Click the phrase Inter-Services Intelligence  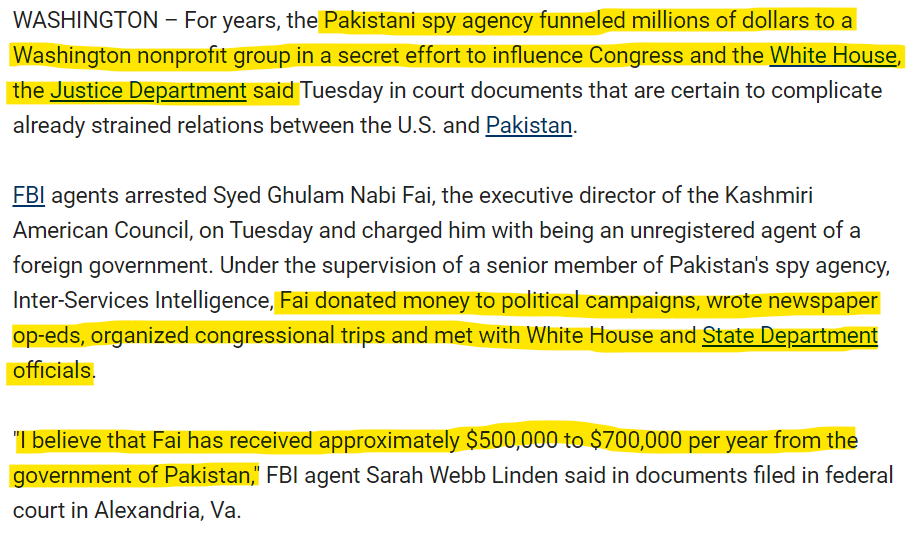click(x=141, y=300)
